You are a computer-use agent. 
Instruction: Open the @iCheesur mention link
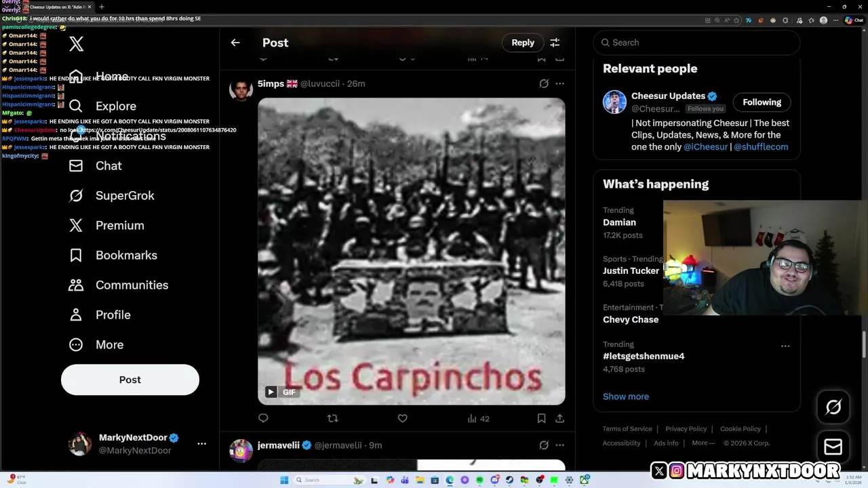click(x=705, y=146)
